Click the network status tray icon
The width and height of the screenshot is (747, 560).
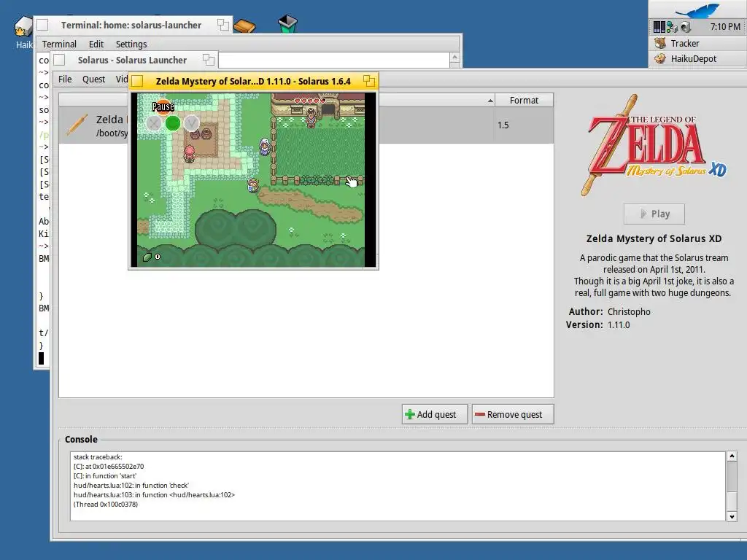pos(672,27)
